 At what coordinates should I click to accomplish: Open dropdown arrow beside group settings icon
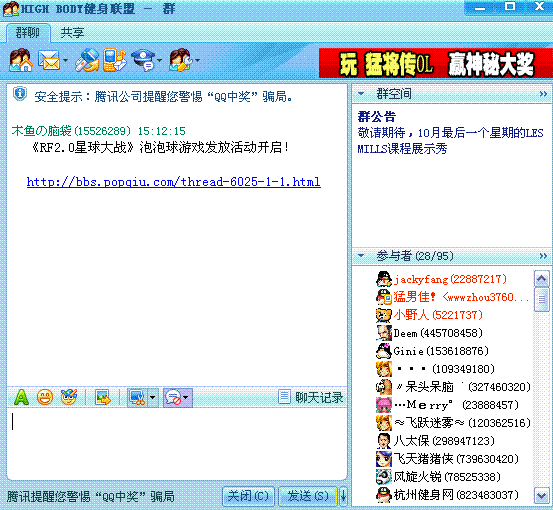tap(198, 60)
